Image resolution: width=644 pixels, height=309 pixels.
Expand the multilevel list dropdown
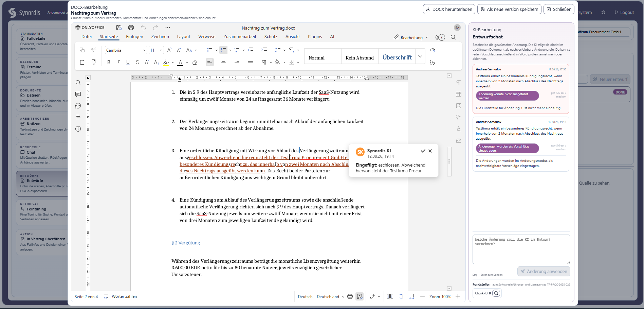coord(244,50)
